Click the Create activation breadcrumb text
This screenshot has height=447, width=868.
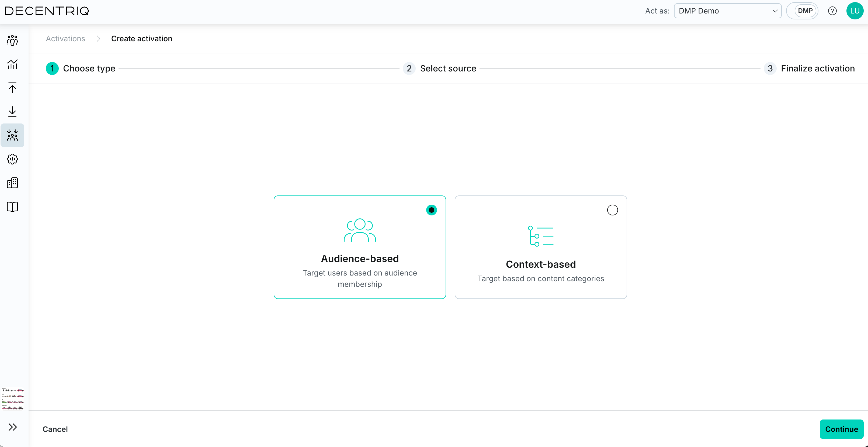point(141,39)
